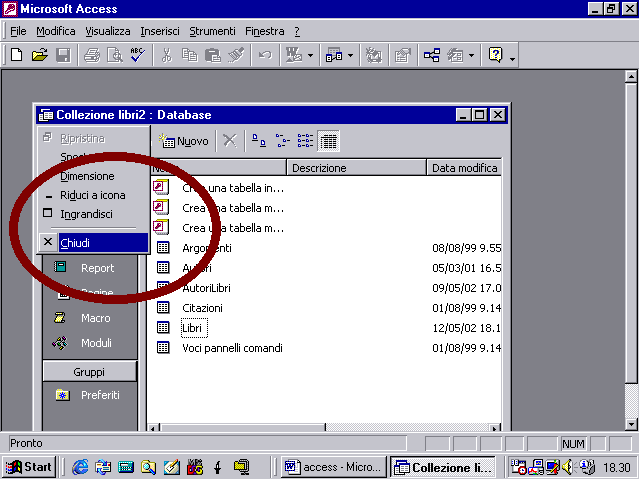
Task: Open the Office Links dropdown arrow
Action: pos(310,55)
